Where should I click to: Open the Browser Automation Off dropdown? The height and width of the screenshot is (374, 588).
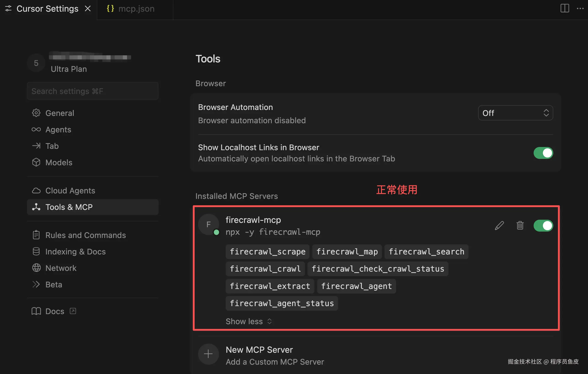[x=515, y=113]
